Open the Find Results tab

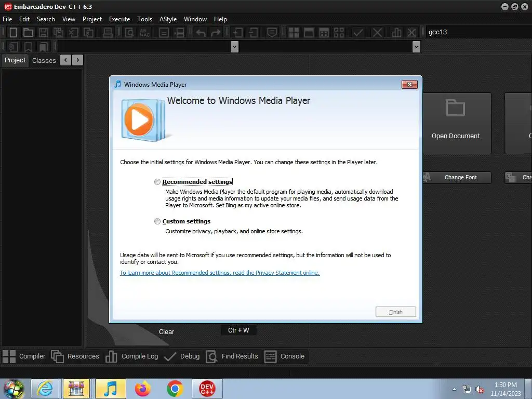click(x=232, y=356)
